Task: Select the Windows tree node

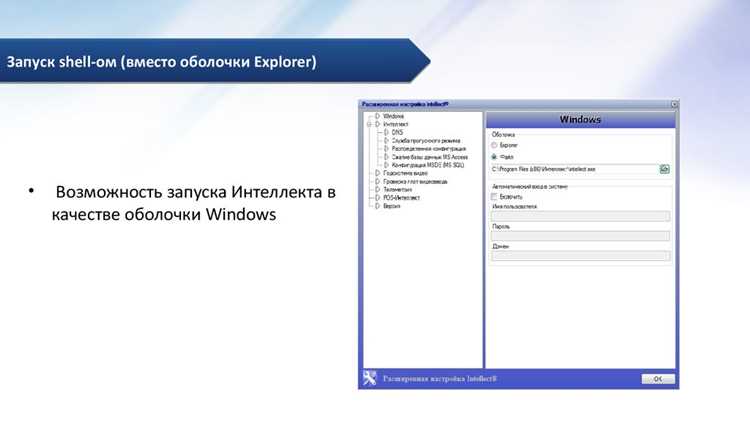Action: [393, 116]
